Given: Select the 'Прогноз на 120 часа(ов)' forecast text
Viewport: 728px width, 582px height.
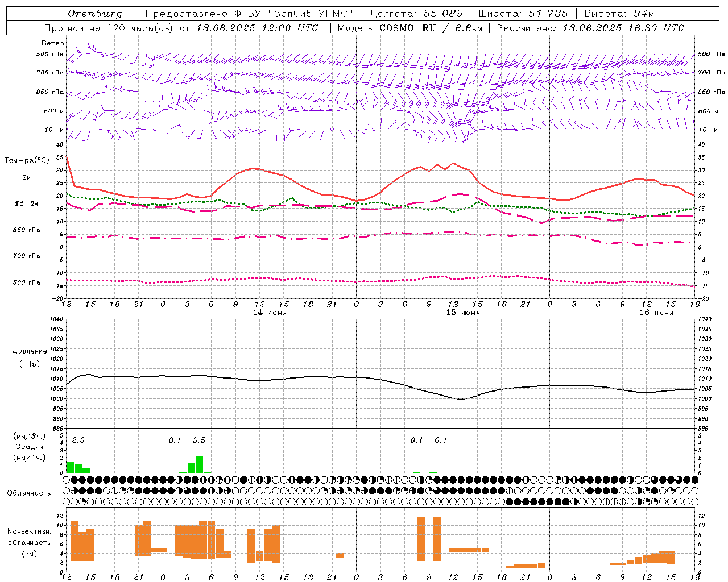Looking at the screenshot, I should coord(109,28).
